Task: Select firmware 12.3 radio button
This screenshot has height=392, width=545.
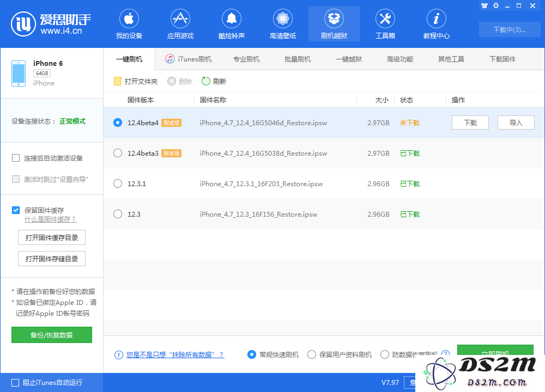Action: point(118,214)
